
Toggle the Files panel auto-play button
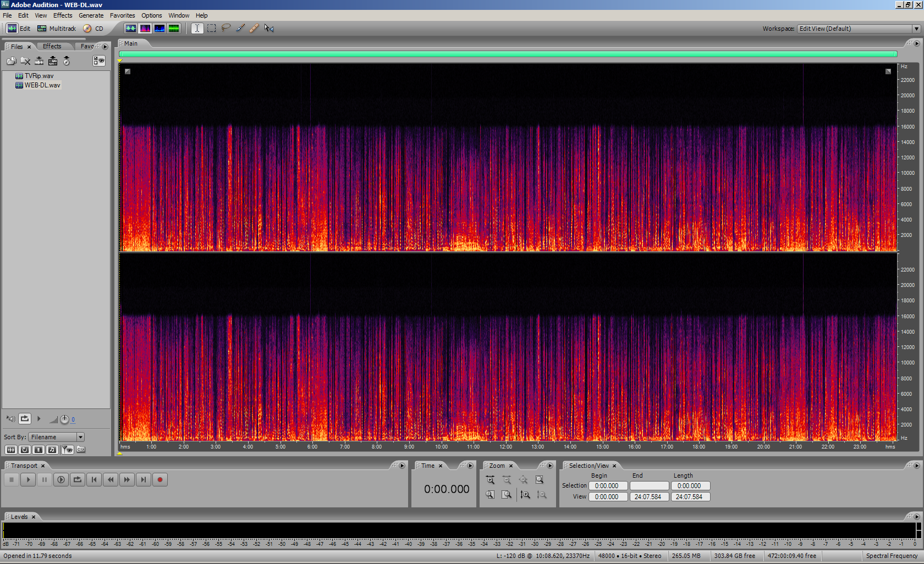10,419
